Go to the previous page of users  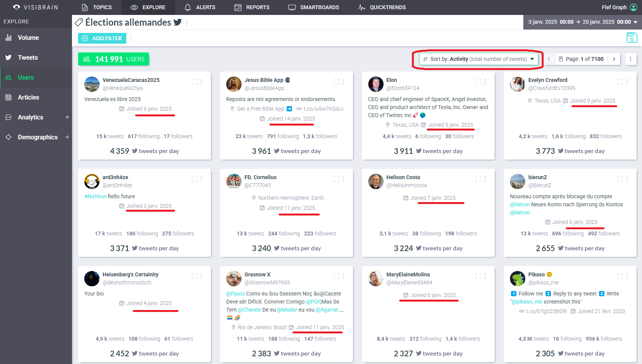[x=549, y=59]
